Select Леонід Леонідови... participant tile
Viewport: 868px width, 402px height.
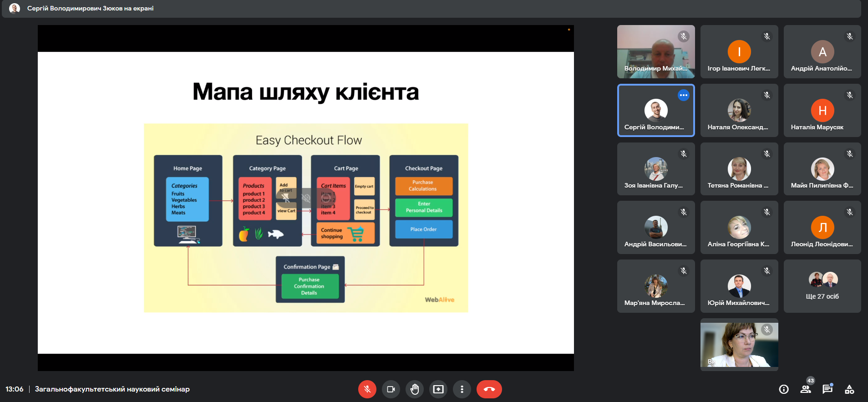coord(822,227)
